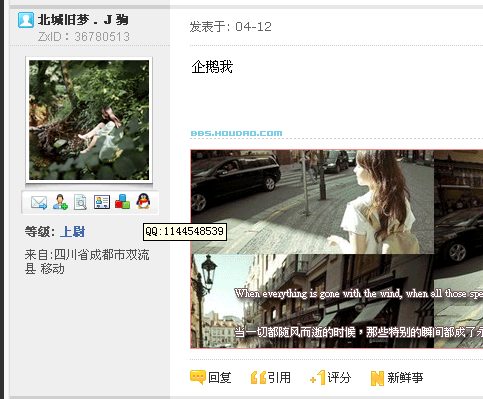
Task: Open username 北城旧梦 . J 驹
Action: point(83,20)
